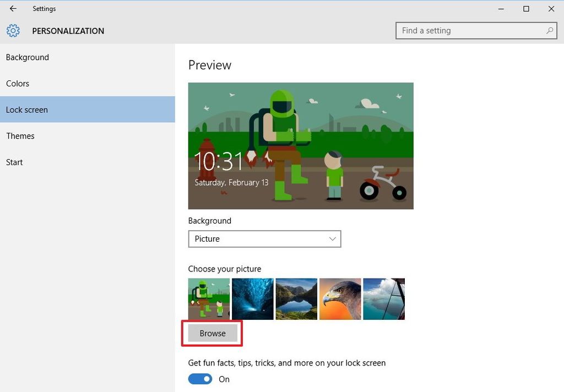This screenshot has width=564, height=392.
Task: Click the back arrow to go back
Action: tap(13, 9)
